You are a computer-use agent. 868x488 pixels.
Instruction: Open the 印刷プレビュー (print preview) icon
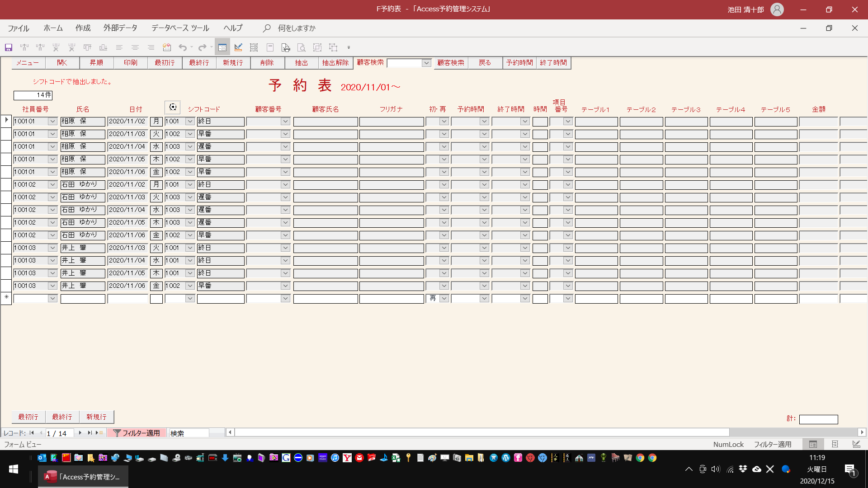tap(301, 47)
